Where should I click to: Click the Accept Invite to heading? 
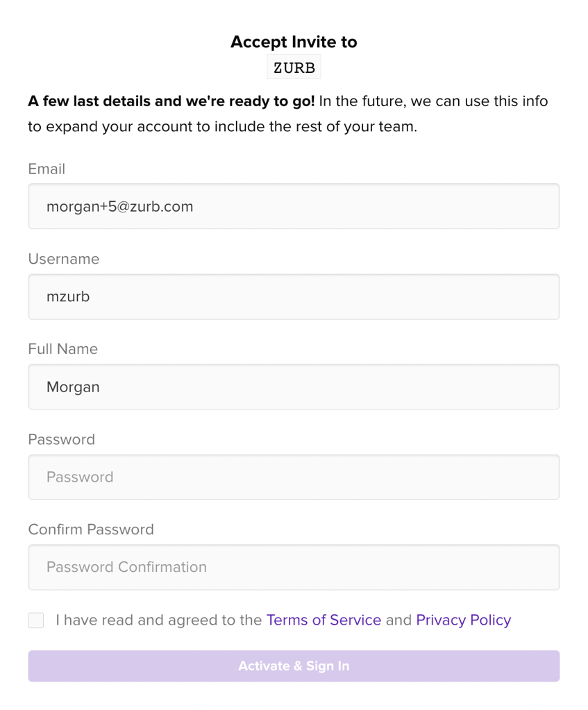294,42
